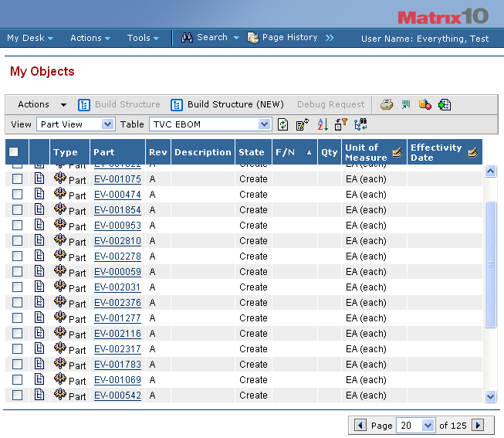The height and width of the screenshot is (438, 504).
Task: Tick the select-all checkbox in table header
Action: (x=14, y=152)
